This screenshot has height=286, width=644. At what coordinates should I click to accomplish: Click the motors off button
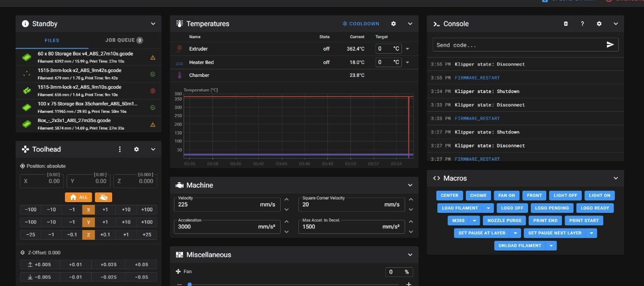104,197
